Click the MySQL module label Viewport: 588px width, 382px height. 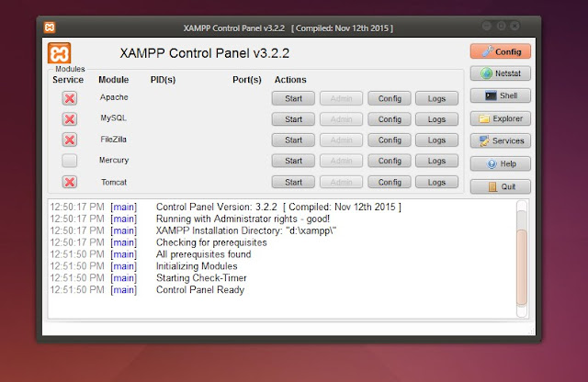pos(113,118)
